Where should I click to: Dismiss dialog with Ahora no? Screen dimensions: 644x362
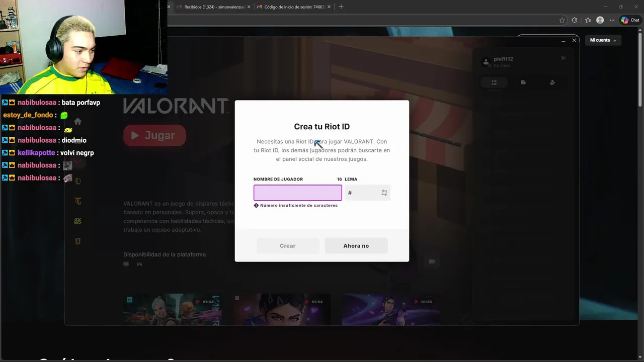pyautogui.click(x=356, y=246)
